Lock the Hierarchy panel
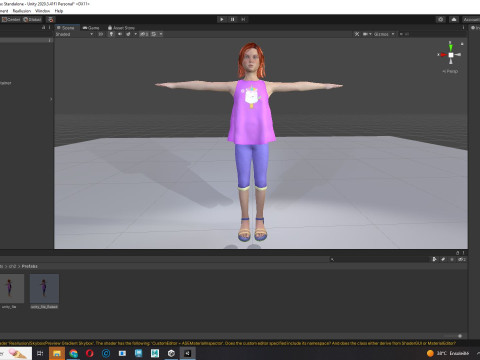Image resolution: width=480 pixels, height=360 pixels. 43,28
